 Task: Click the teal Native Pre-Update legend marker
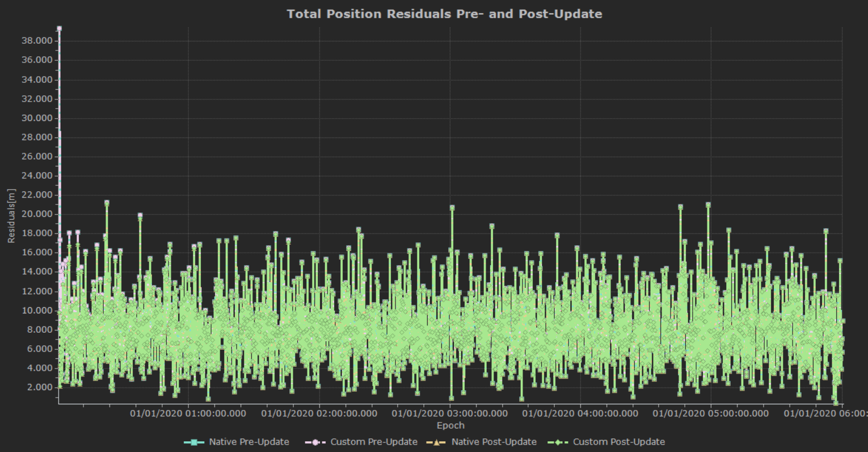[x=194, y=442]
